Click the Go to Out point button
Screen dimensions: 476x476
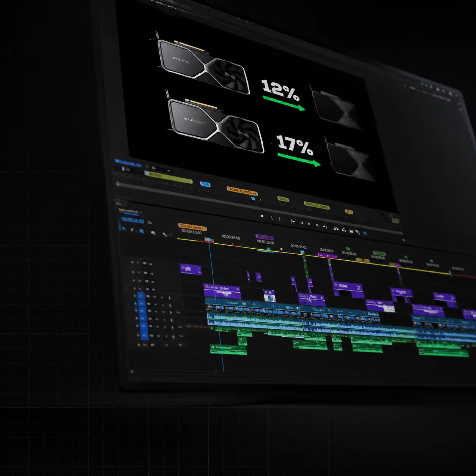tap(325, 226)
